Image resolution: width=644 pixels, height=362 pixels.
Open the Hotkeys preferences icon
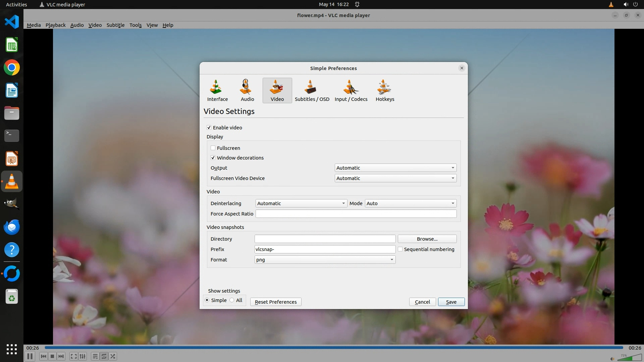pyautogui.click(x=385, y=90)
